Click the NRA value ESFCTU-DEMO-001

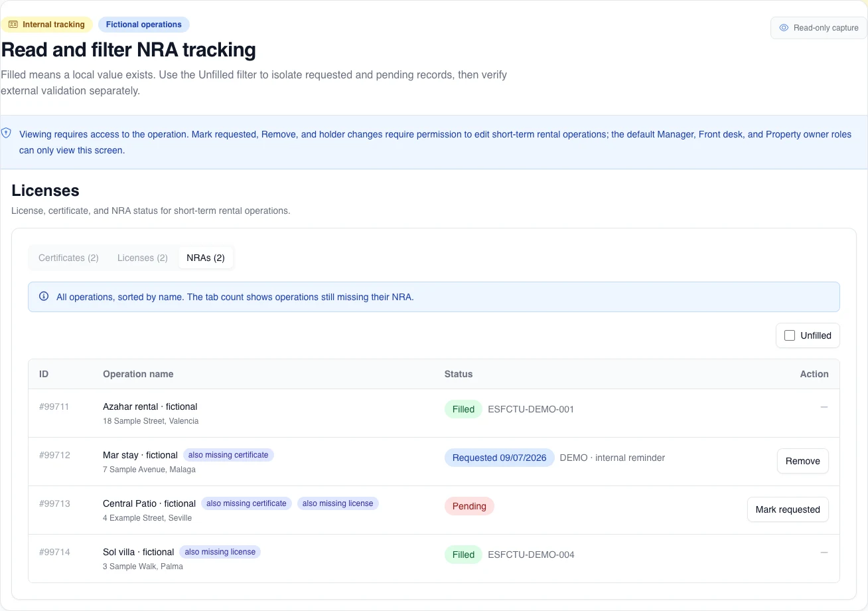click(x=531, y=409)
